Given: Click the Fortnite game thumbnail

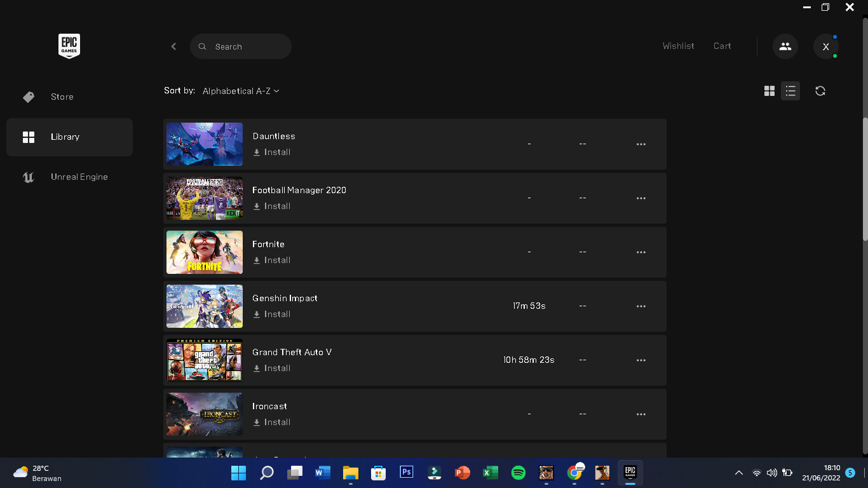Looking at the screenshot, I should 205,252.
